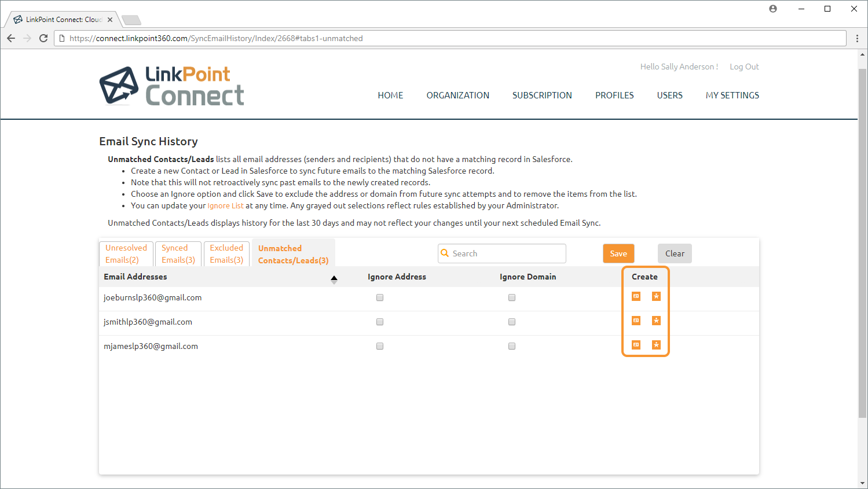868x489 pixels.
Task: Click the Email Addresses column header
Action: 135,277
